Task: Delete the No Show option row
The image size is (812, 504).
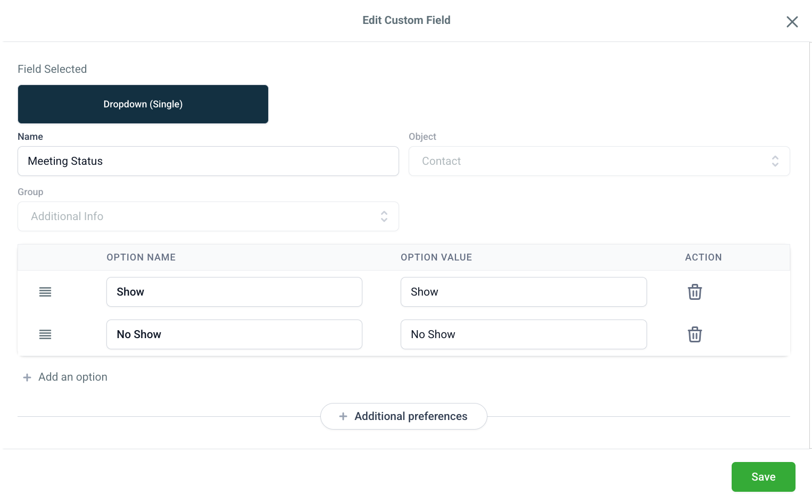Action: 694,334
